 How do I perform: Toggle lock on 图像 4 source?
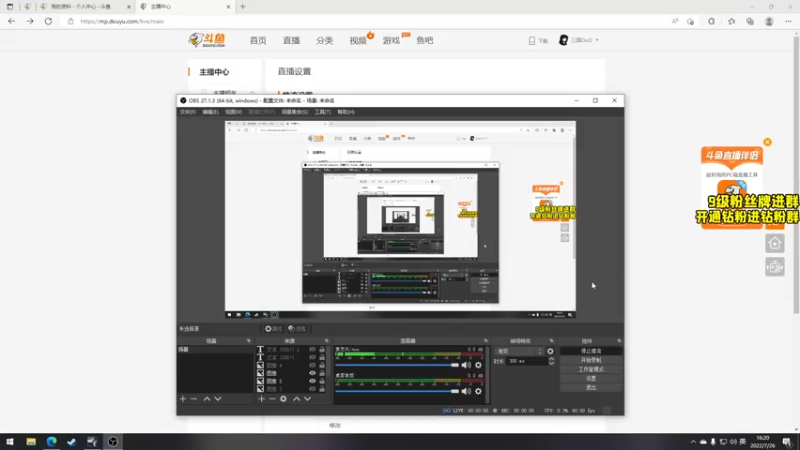pos(322,365)
